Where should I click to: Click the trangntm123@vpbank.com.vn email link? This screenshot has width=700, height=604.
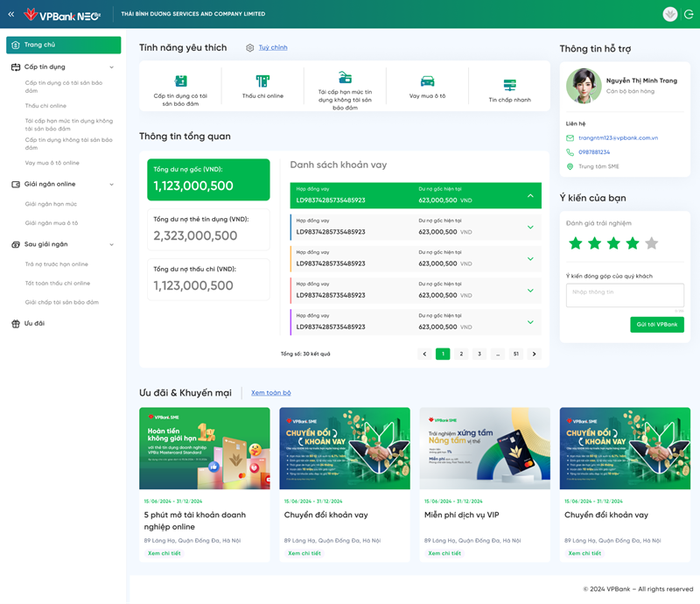pyautogui.click(x=619, y=138)
